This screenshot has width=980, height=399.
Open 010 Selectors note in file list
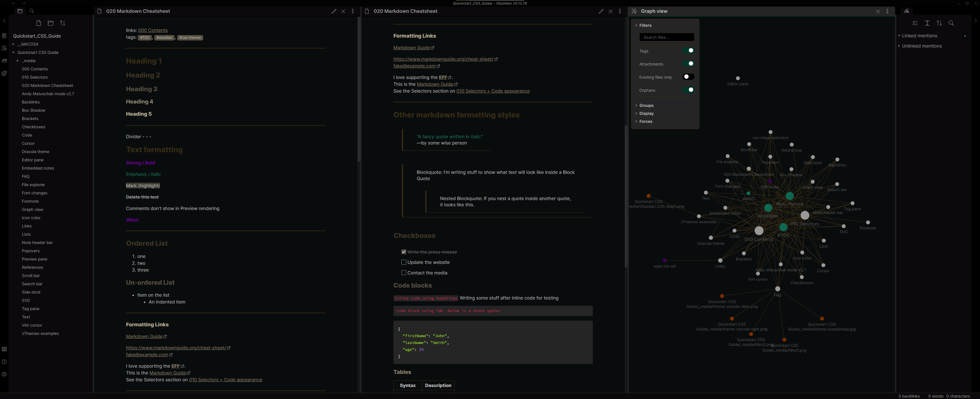[x=35, y=77]
